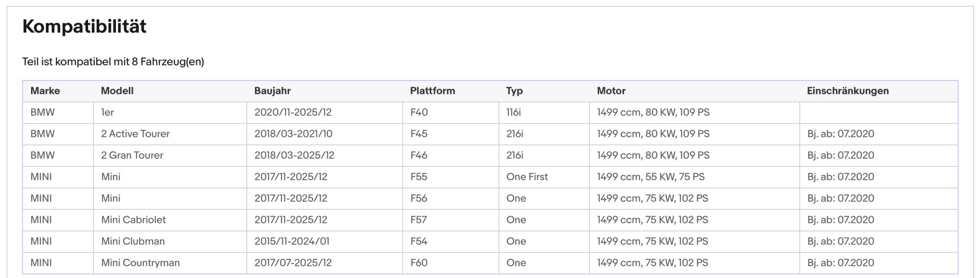Click the 'One' type in F60 row
This screenshot has width=980, height=278.
(x=544, y=263)
